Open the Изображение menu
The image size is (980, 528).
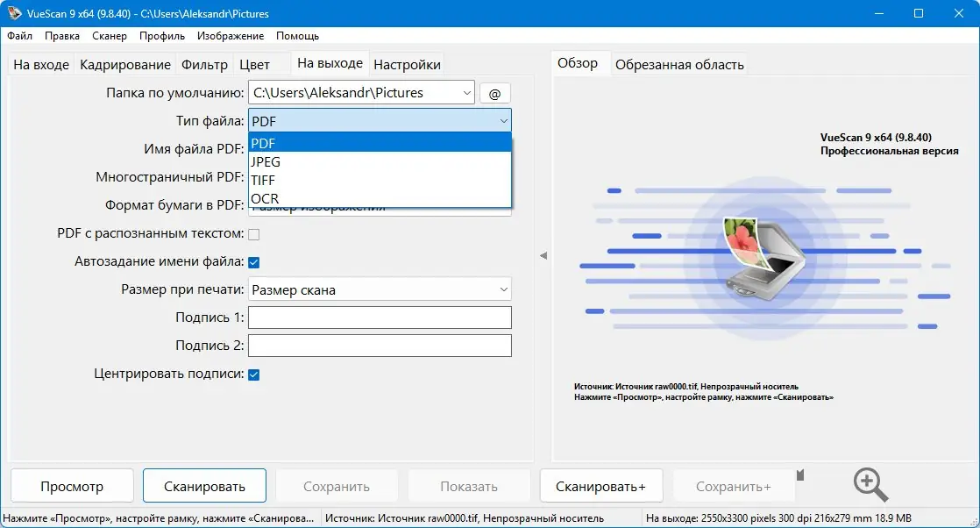click(231, 36)
